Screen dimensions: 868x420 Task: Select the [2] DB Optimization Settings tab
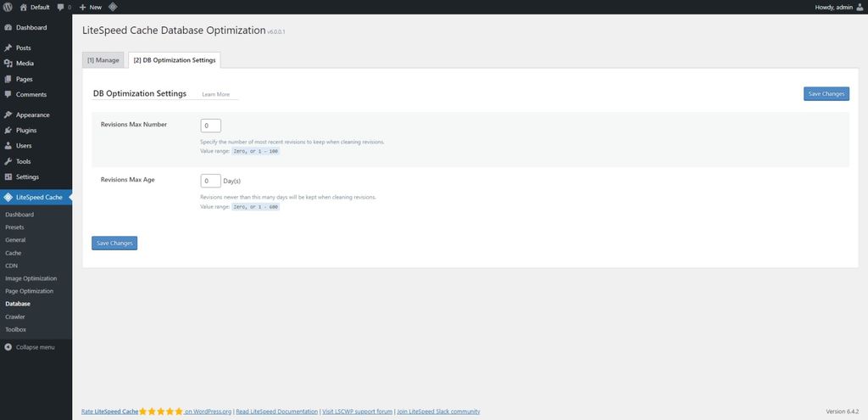click(x=175, y=60)
